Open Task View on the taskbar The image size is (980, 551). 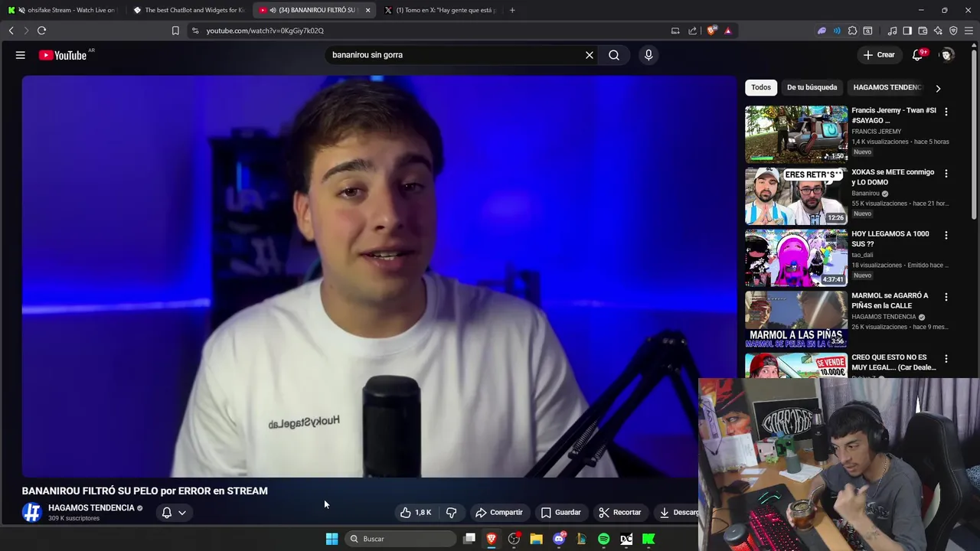coord(469,539)
